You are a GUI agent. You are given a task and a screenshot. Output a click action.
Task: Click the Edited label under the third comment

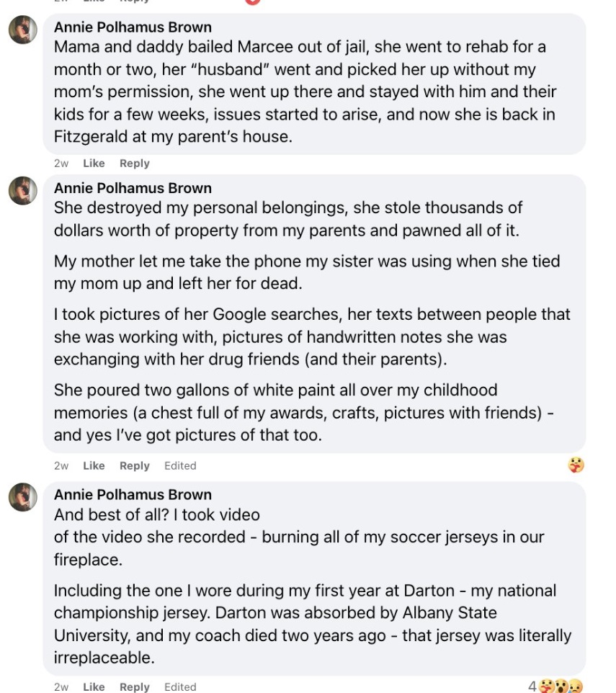point(180,687)
